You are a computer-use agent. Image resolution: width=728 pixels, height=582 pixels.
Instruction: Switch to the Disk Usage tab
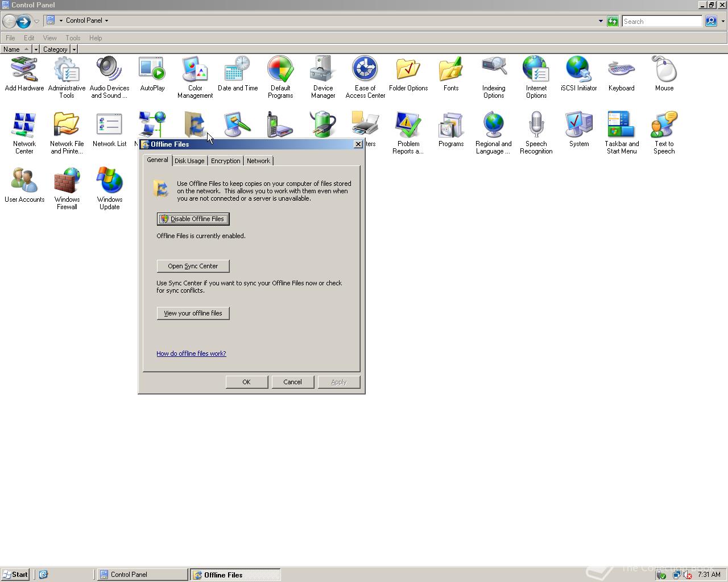189,161
